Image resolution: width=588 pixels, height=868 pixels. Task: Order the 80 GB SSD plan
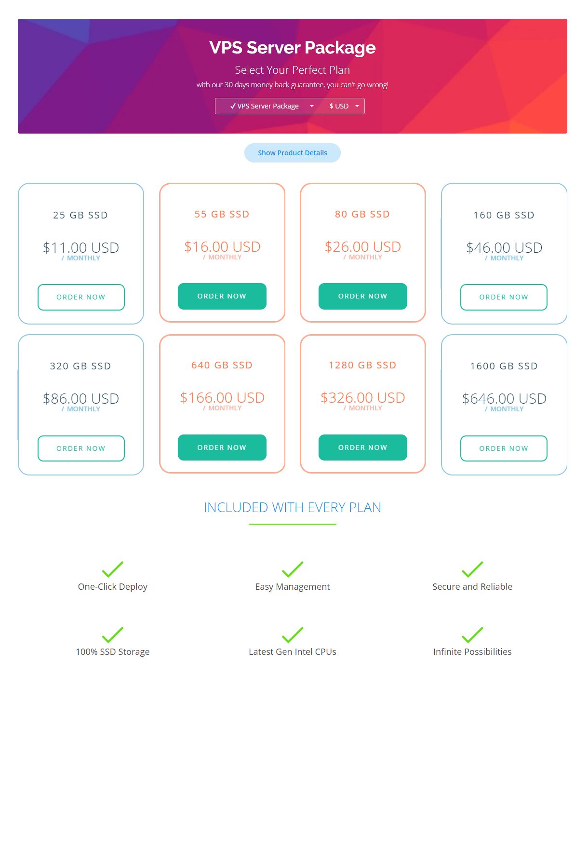pos(362,296)
